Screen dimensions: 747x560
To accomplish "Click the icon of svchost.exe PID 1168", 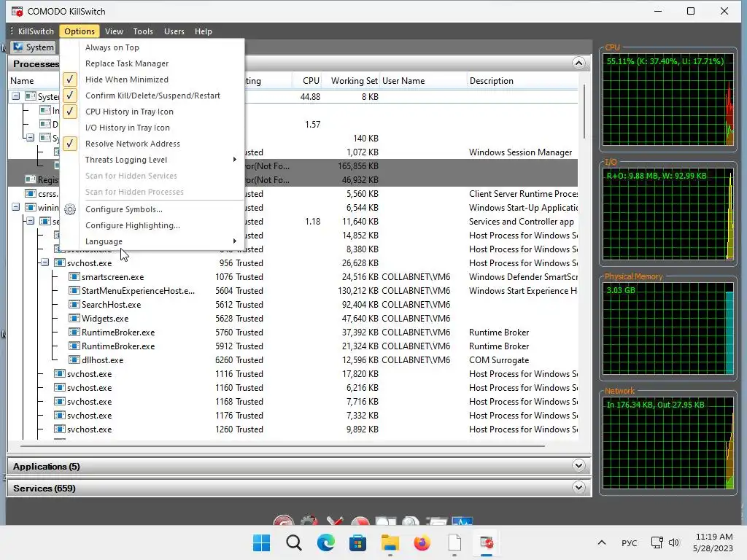I will click(x=60, y=401).
